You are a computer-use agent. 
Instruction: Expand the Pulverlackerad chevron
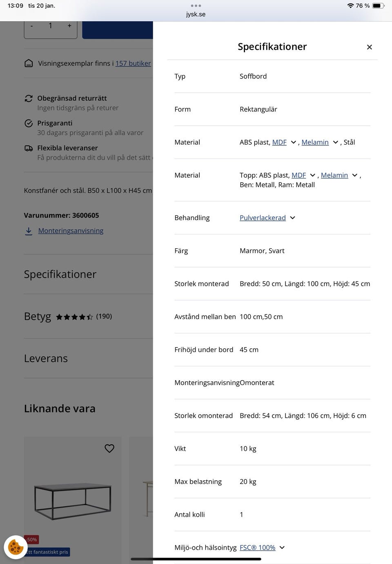tap(292, 218)
